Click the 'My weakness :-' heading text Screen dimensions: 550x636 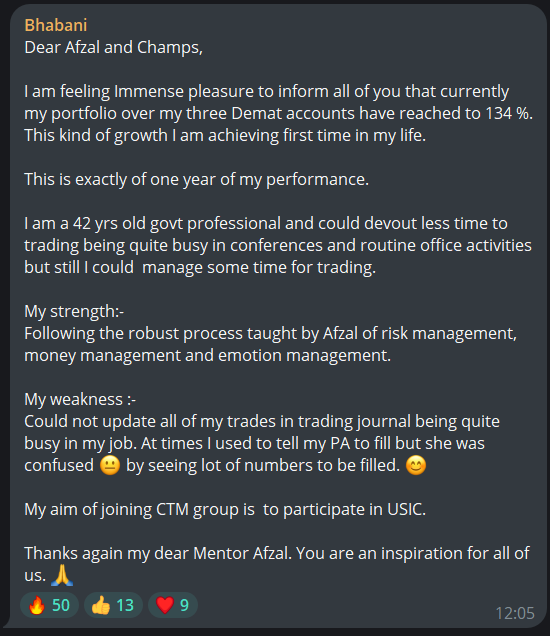(x=80, y=400)
